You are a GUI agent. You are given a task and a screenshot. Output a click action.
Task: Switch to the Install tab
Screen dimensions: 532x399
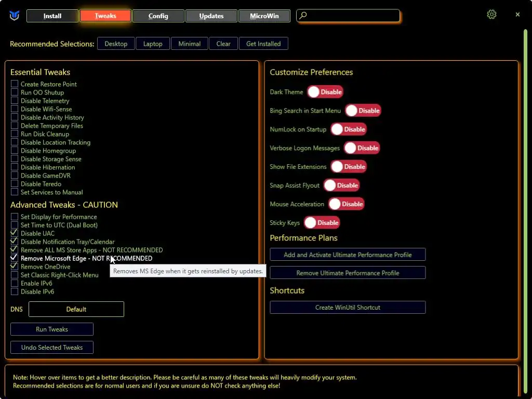pyautogui.click(x=52, y=16)
